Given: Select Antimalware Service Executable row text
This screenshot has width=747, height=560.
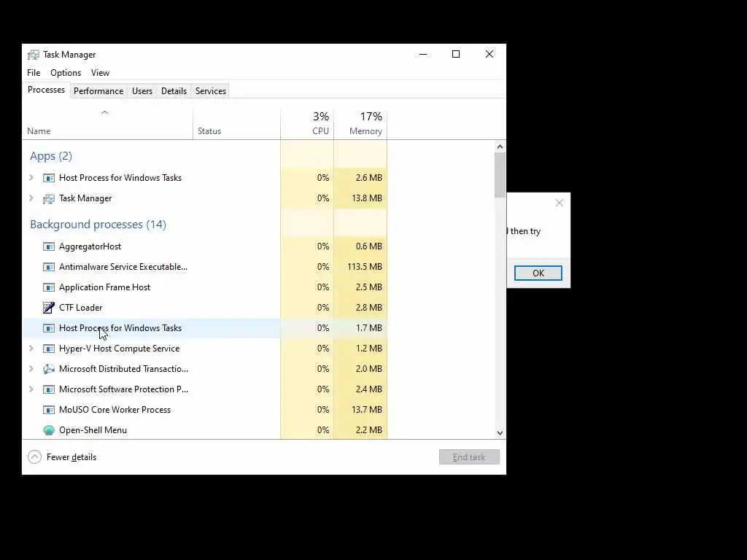Looking at the screenshot, I should click(x=123, y=267).
